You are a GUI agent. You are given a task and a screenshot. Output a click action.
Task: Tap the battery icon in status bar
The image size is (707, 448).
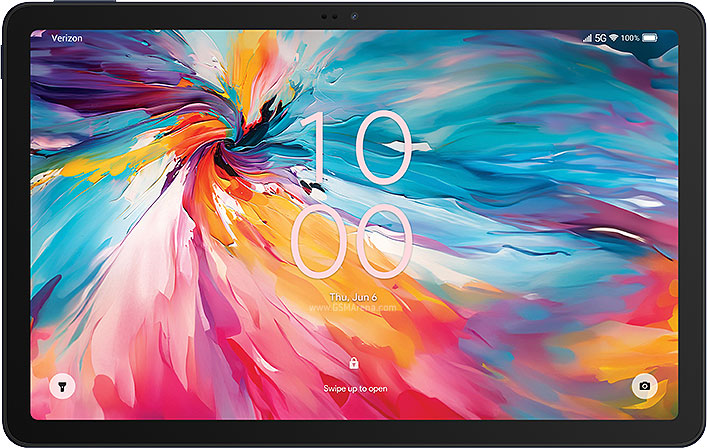(x=650, y=38)
